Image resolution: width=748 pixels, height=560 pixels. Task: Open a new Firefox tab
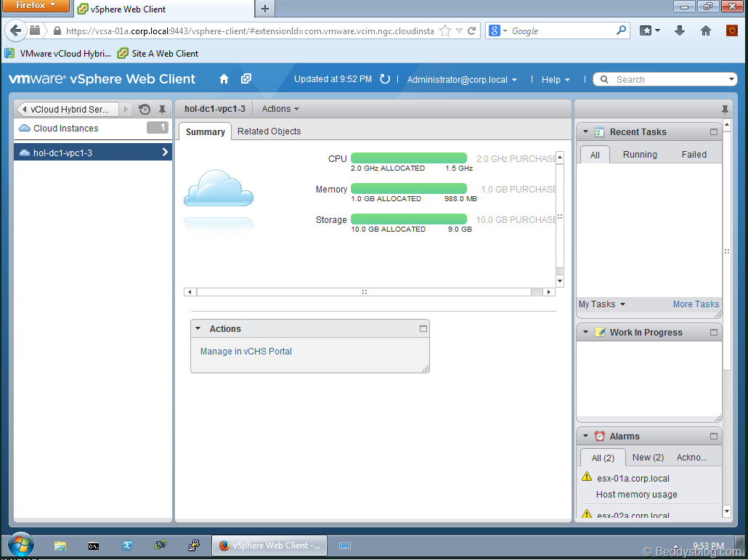coord(265,9)
